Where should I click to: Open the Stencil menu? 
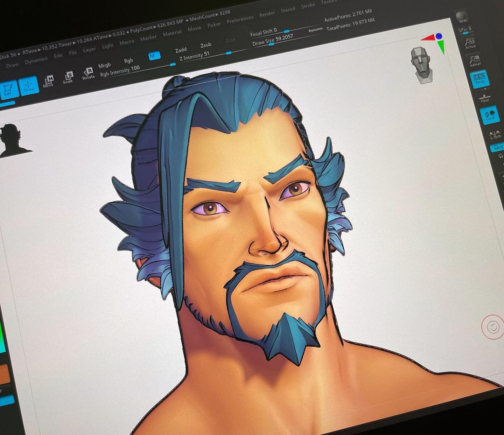(288, 9)
